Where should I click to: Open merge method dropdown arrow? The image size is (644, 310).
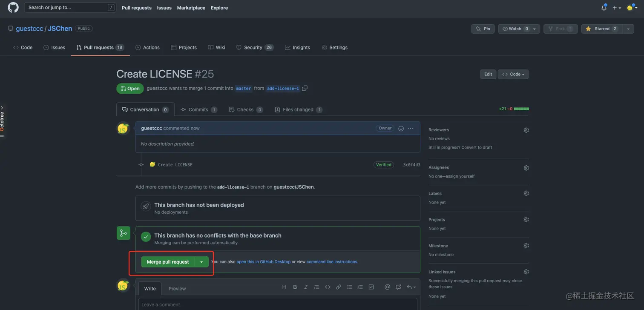201,262
